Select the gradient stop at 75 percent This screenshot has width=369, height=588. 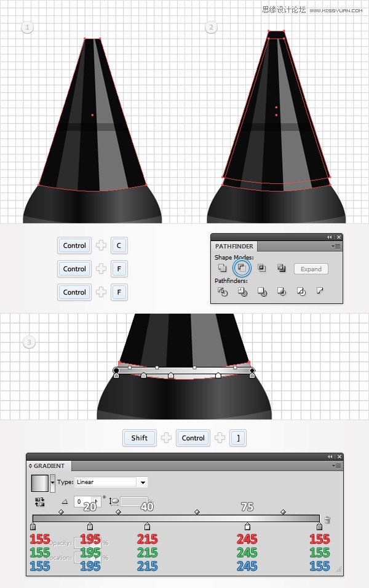247,527
